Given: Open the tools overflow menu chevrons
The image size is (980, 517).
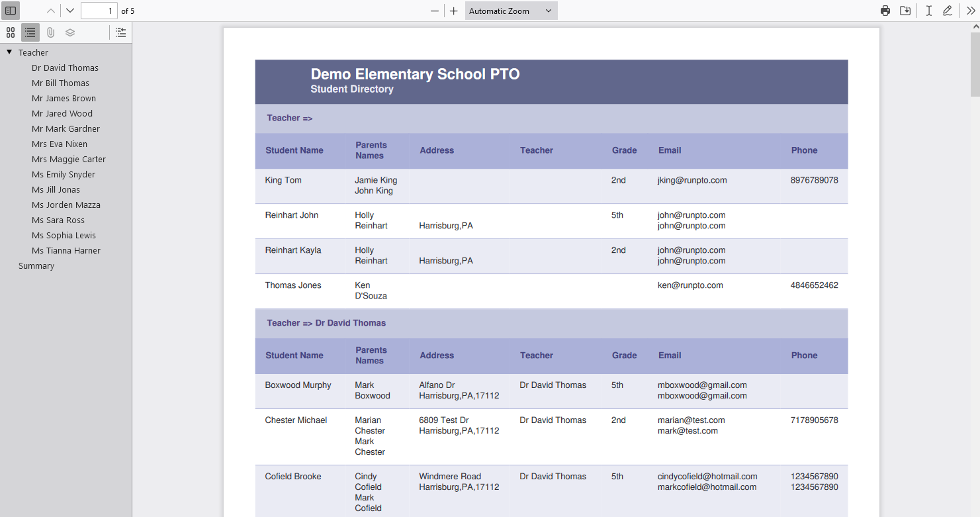Looking at the screenshot, I should point(971,11).
